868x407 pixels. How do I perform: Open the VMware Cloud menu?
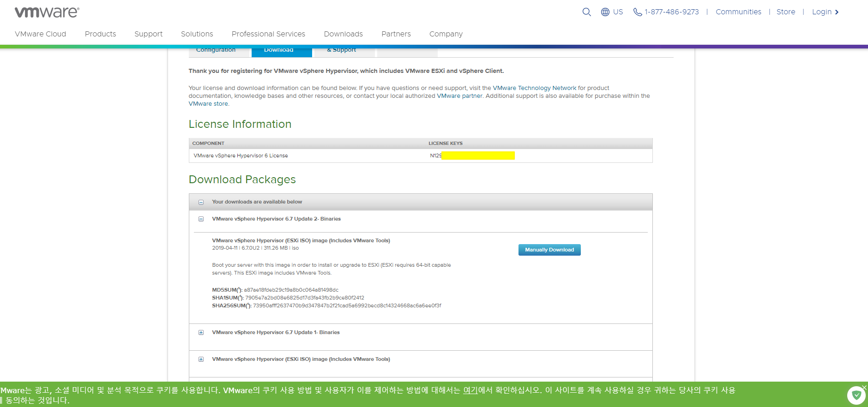coord(41,34)
